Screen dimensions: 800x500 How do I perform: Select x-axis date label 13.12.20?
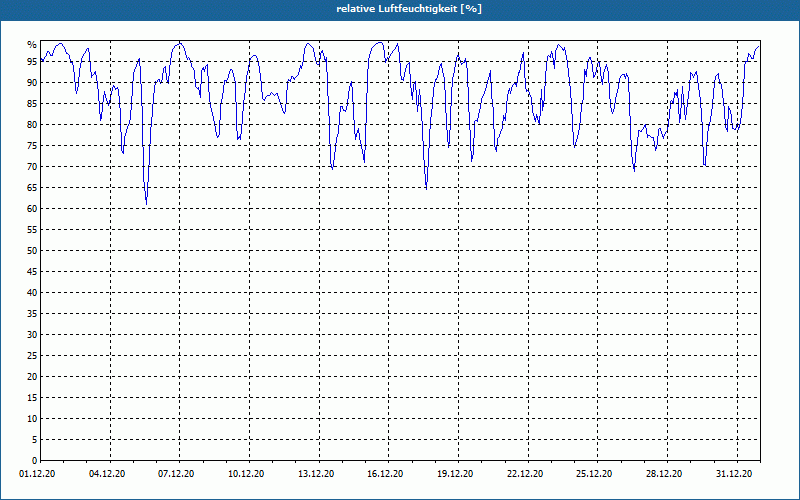click(x=316, y=474)
